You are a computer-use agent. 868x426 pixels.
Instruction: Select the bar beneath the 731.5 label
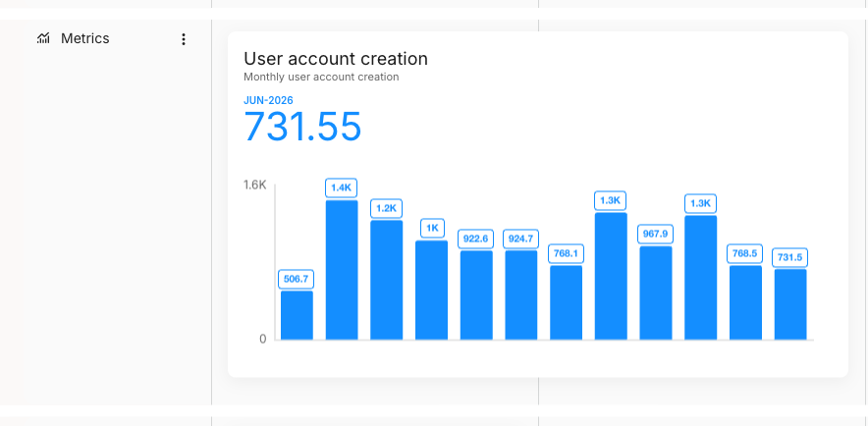click(x=790, y=304)
